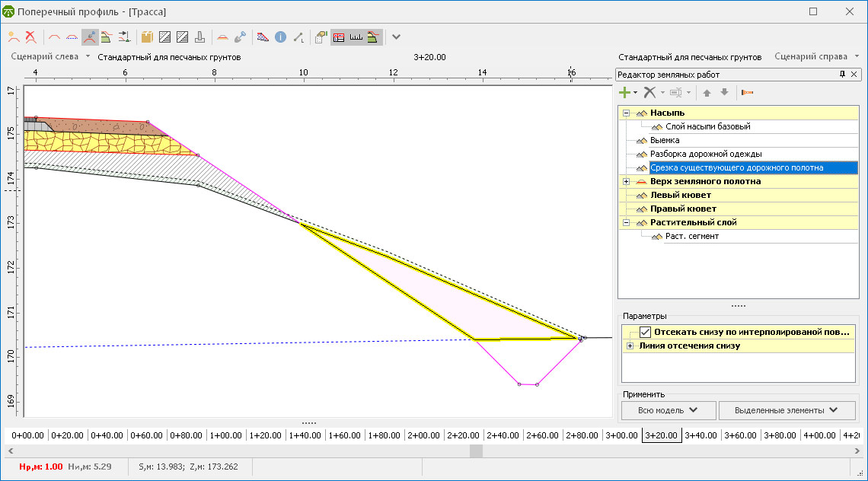
Task: Select the gray shovel tool icon
Action: coord(241,37)
